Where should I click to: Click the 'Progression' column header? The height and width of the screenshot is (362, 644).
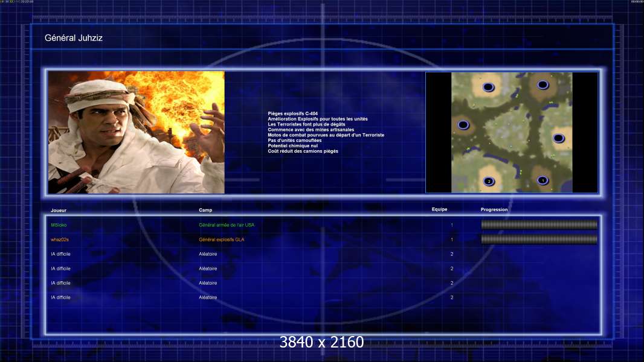click(494, 209)
